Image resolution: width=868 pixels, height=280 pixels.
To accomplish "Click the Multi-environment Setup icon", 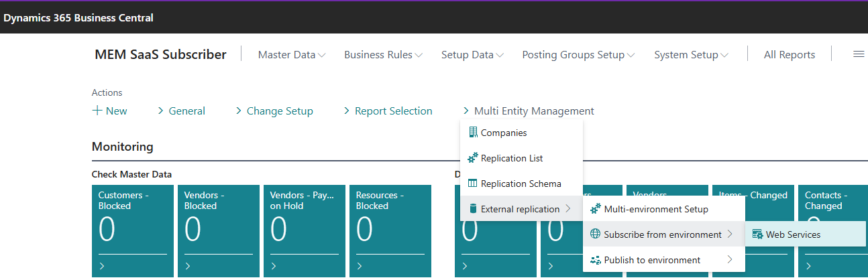I will click(595, 209).
